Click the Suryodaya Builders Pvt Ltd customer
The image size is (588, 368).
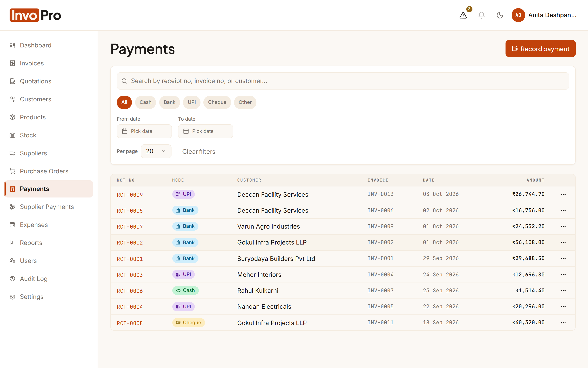pos(276,259)
